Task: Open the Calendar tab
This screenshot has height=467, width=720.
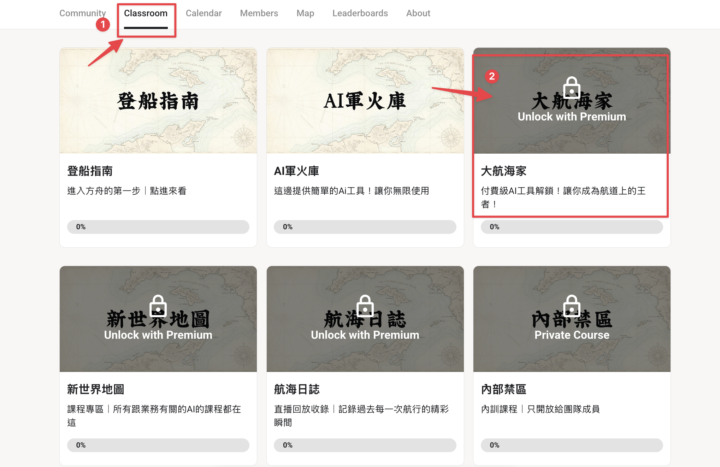Action: (203, 13)
